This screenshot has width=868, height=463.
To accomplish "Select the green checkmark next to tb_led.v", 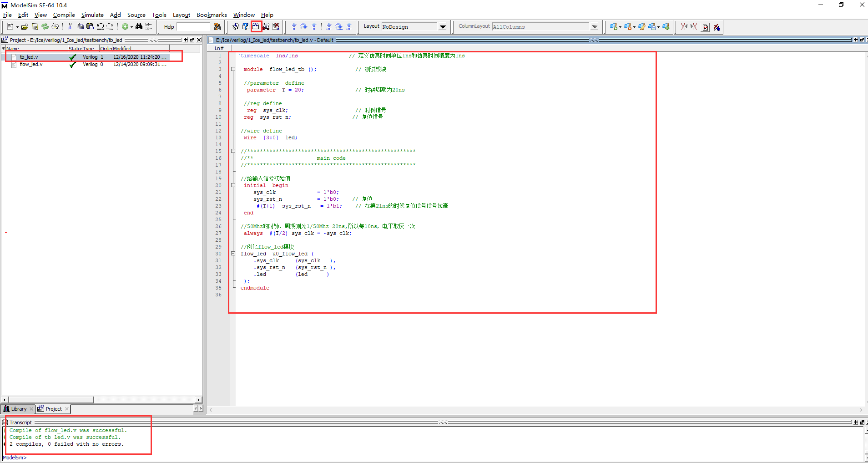I will pyautogui.click(x=73, y=56).
